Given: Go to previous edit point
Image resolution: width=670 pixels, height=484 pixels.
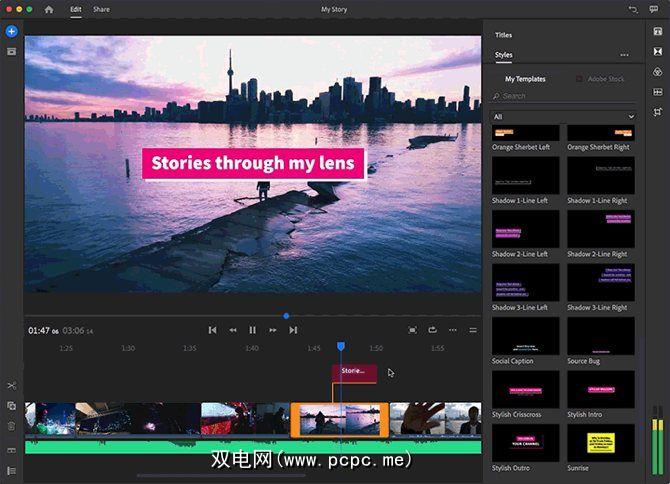Looking at the screenshot, I should pos(212,330).
